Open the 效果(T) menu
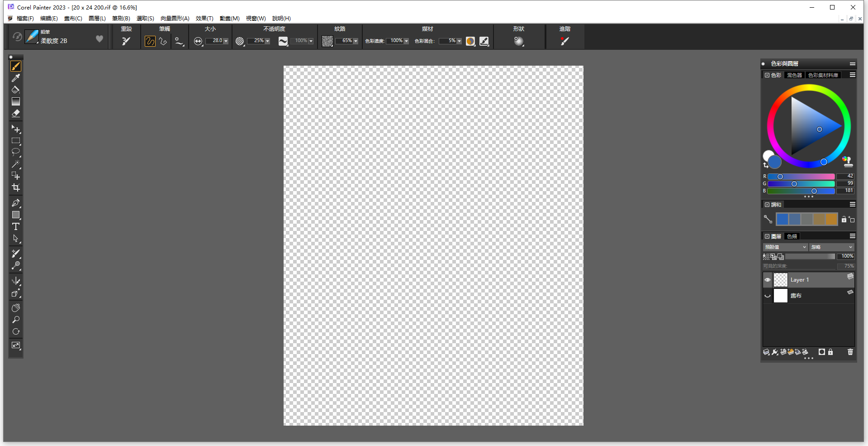The height and width of the screenshot is (446, 868). pos(204,19)
